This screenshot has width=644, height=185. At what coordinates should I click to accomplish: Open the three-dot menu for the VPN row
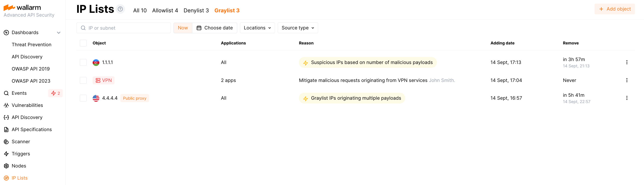click(626, 80)
